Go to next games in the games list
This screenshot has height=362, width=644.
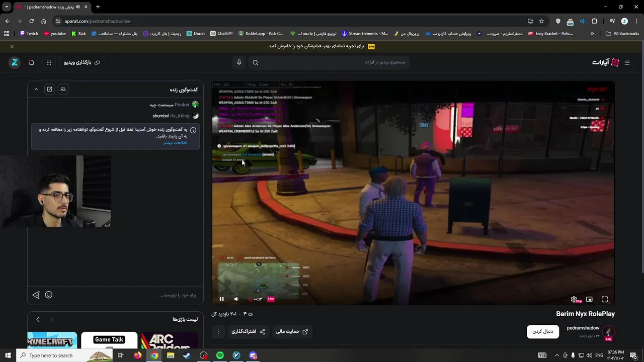click(51, 319)
